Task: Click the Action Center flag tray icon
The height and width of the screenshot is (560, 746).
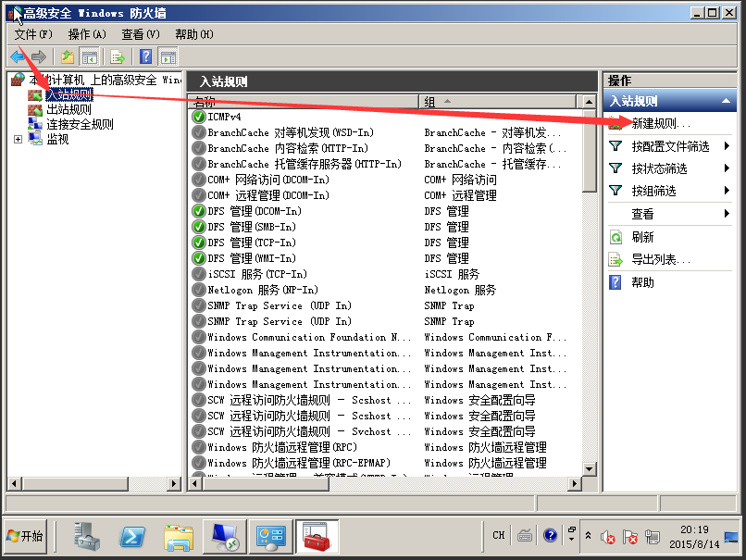Action: point(630,537)
